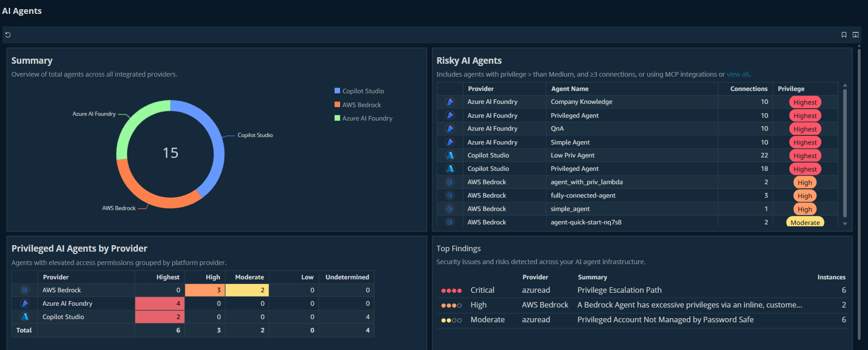
Task: Sort by the Connections column header
Action: [x=749, y=89]
